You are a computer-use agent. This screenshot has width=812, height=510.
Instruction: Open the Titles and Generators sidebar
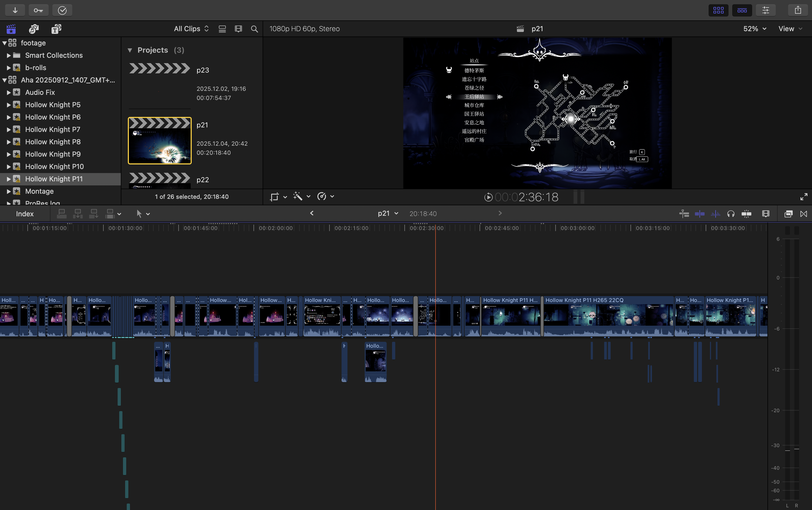pos(56,29)
